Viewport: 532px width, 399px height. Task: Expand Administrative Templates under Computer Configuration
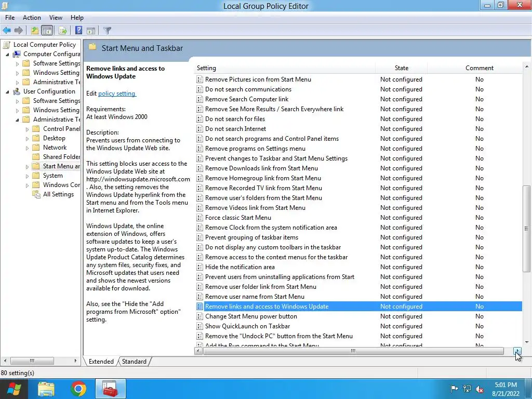17,83
